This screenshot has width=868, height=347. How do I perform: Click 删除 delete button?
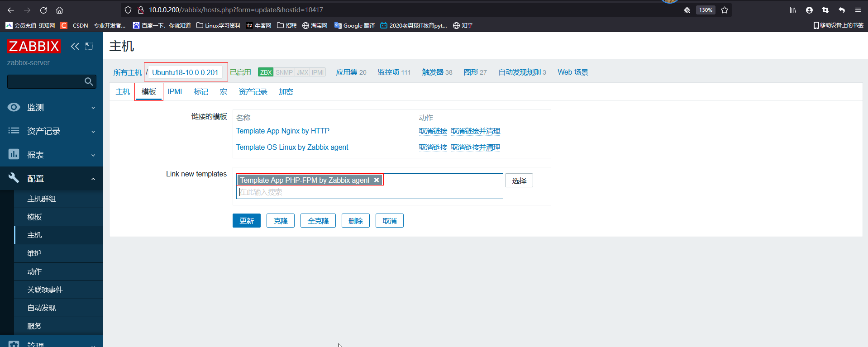point(356,221)
